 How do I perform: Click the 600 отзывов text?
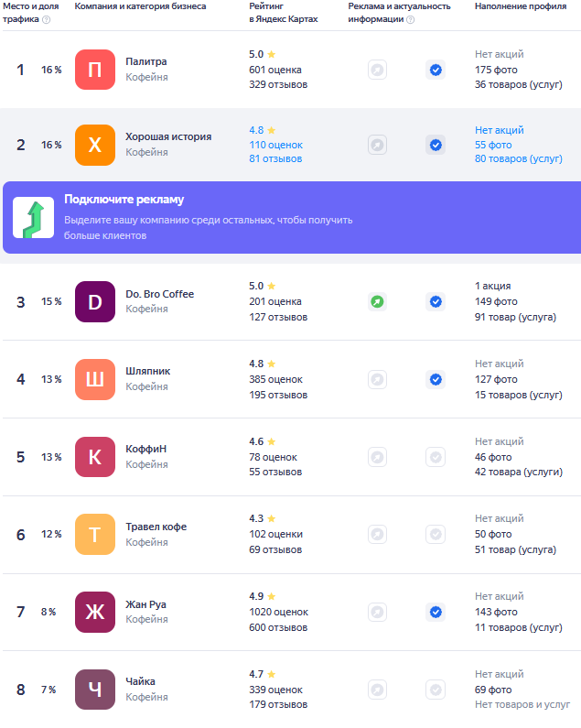coord(278,627)
